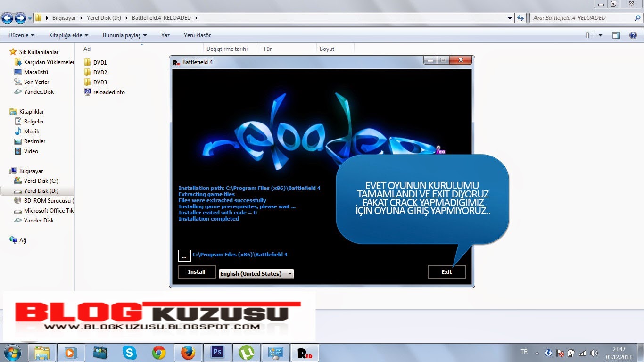
Task: Click the browse '...' path button
Action: [184, 255]
